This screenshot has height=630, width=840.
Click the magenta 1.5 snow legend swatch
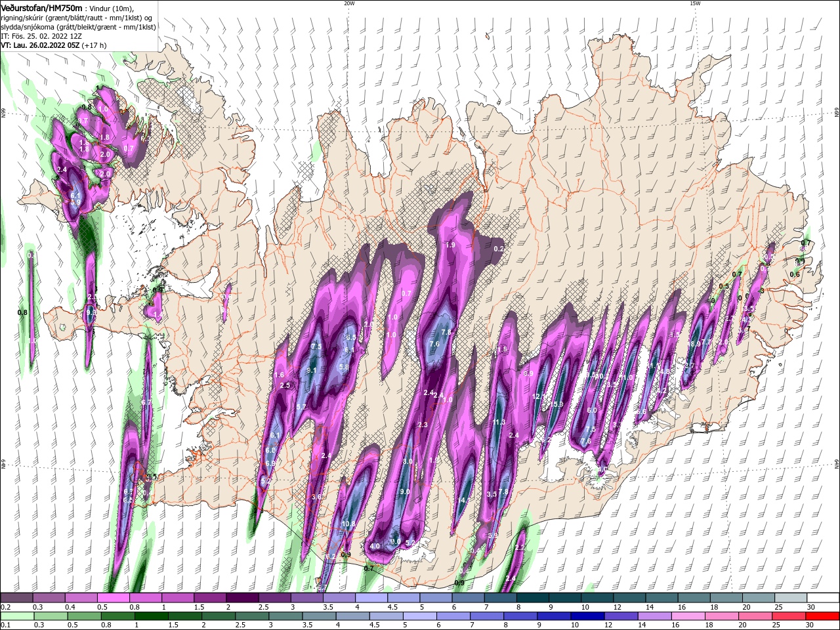209,597
